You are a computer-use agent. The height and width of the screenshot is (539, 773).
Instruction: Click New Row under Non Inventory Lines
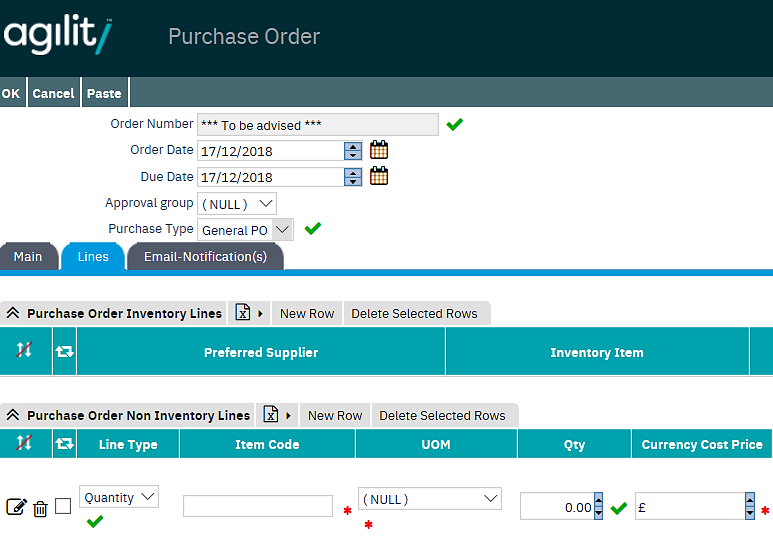click(x=335, y=415)
